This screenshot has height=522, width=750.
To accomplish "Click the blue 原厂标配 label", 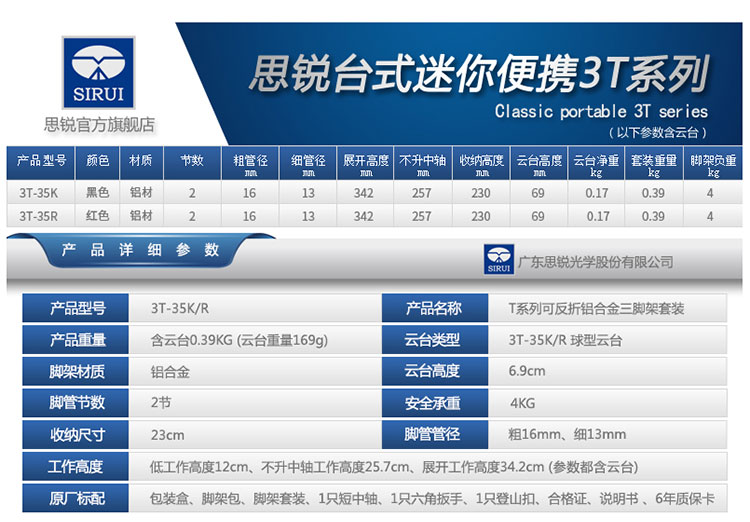I will 77,498.
